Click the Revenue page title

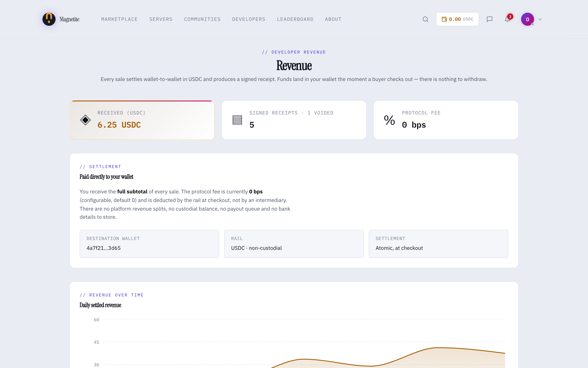tap(294, 66)
